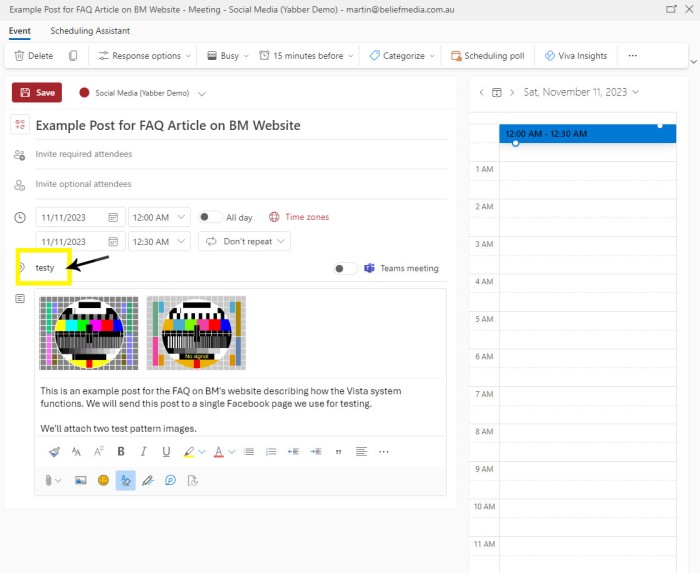Click the text highlight color button
The image size is (700, 573).
point(189,452)
